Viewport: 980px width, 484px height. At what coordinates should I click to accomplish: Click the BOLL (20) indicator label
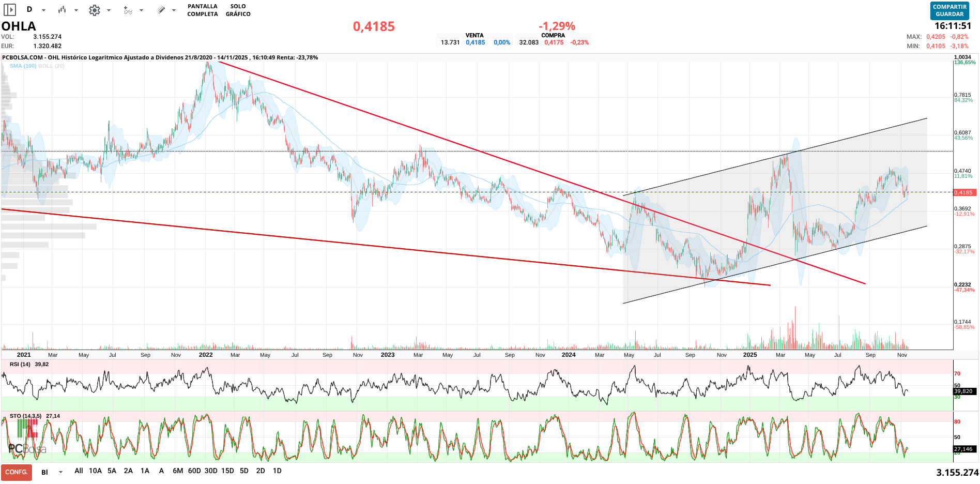52,66
